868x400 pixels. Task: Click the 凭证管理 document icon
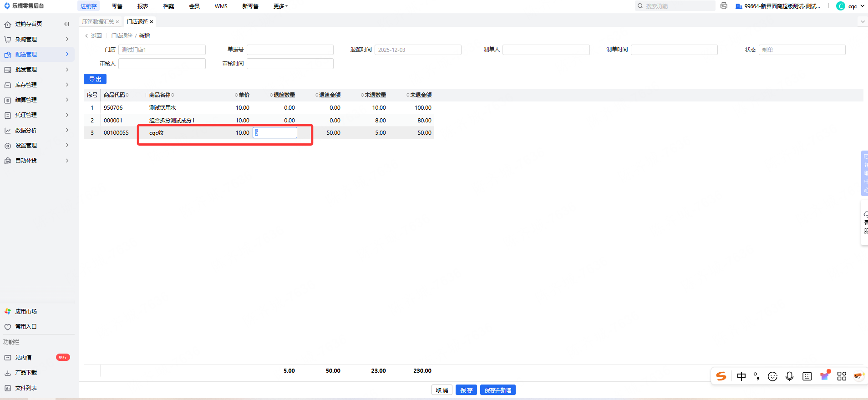point(8,115)
